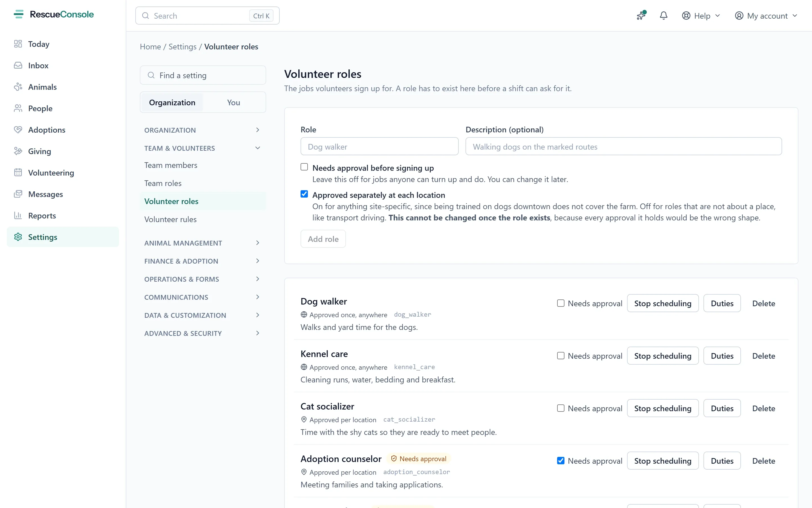Toggle Needs approval for Cat socializer

click(x=561, y=408)
